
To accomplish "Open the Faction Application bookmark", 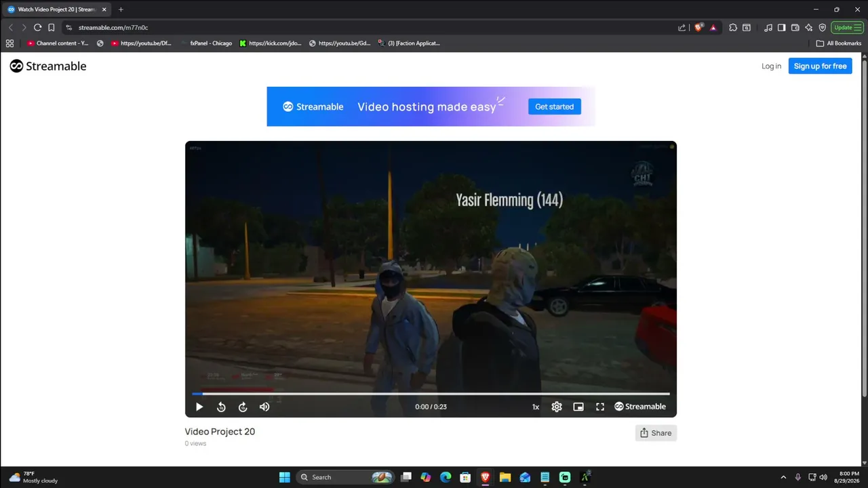I will pyautogui.click(x=409, y=43).
